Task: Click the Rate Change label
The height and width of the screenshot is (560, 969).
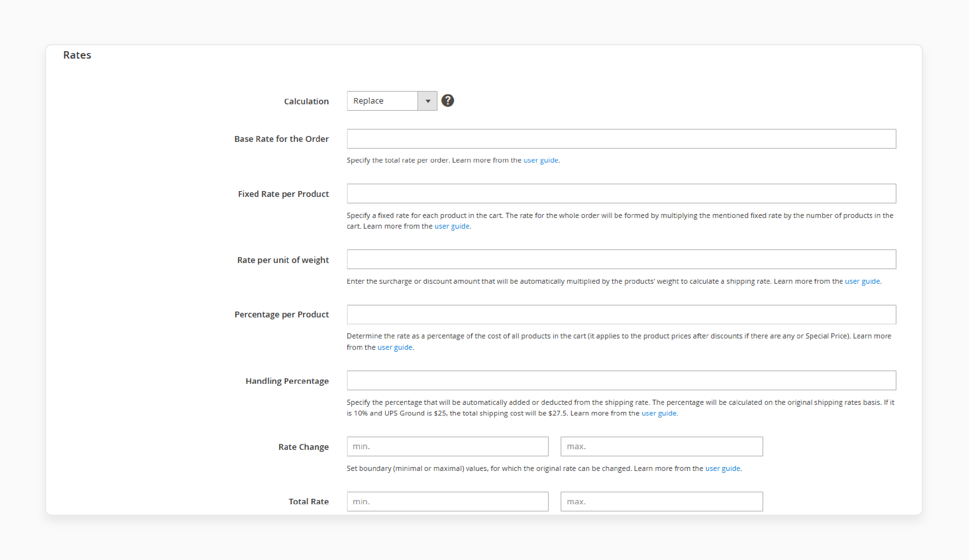Action: tap(303, 447)
